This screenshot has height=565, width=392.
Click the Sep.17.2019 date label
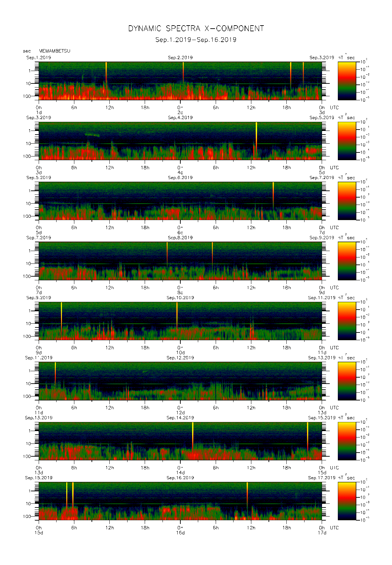click(x=322, y=478)
